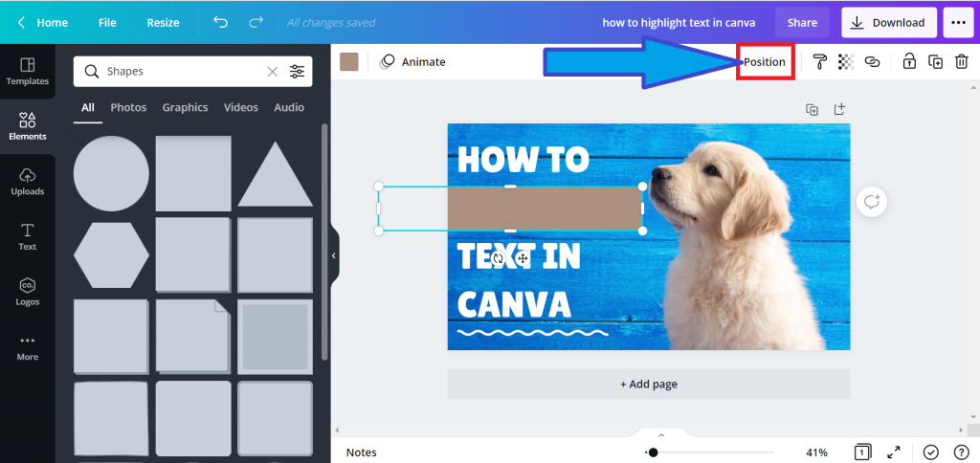980x463 pixels.
Task: Open the Transparency checkerboard icon
Action: 846,61
